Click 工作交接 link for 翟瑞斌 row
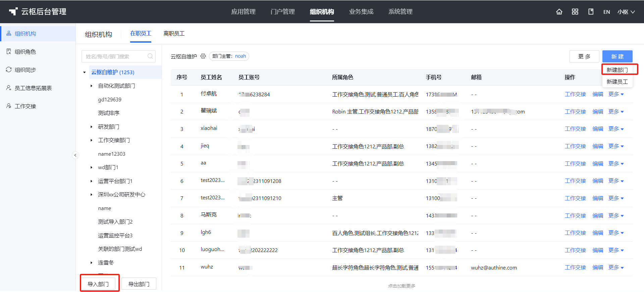 coord(575,112)
